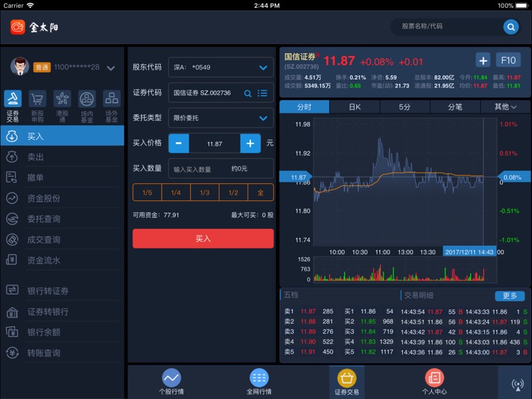Select the 1/4 position fraction
532x399 pixels.
pyautogui.click(x=176, y=192)
